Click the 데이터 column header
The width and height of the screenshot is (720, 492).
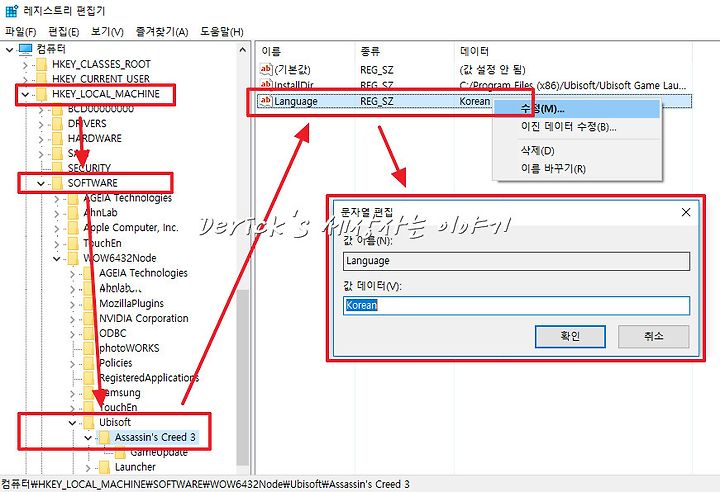coord(574,51)
